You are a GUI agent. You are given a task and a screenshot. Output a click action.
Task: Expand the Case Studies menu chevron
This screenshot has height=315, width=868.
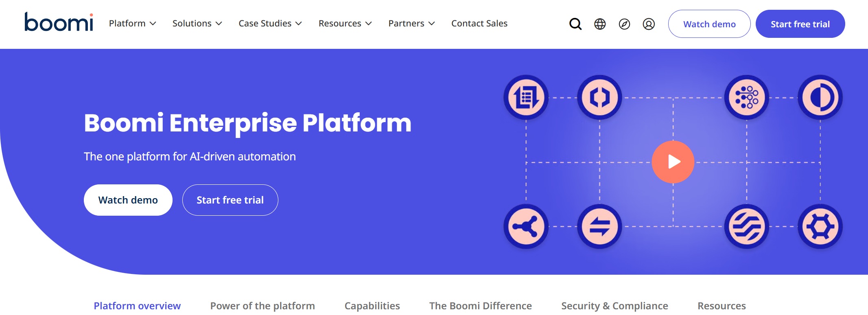coord(299,24)
